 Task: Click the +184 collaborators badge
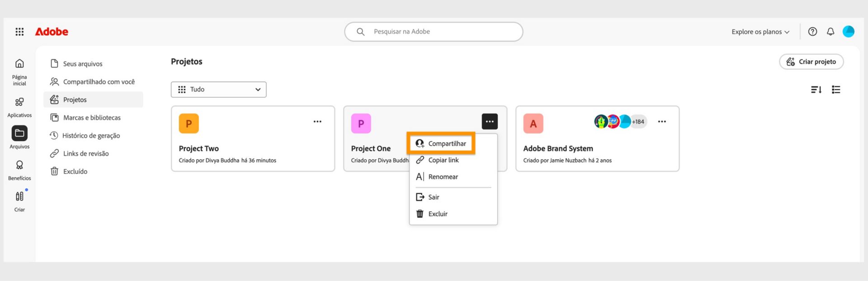(x=638, y=122)
